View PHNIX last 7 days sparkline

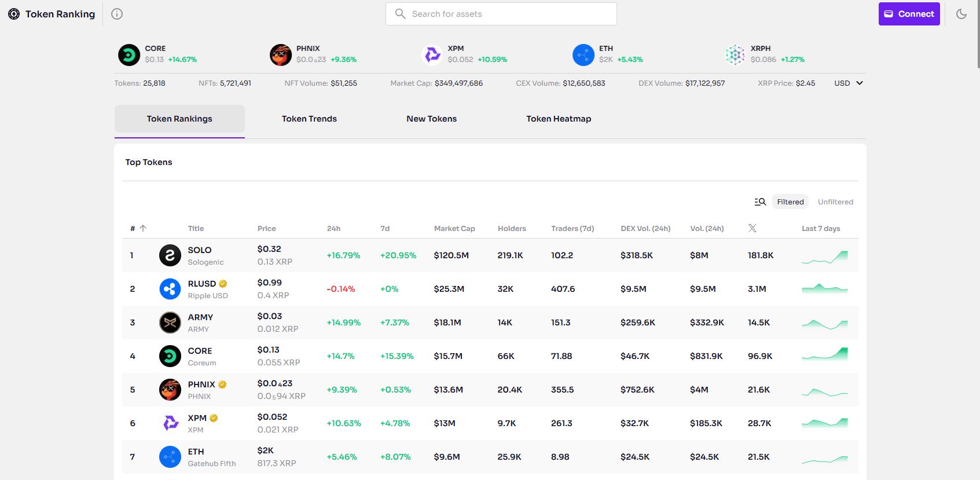coord(825,391)
